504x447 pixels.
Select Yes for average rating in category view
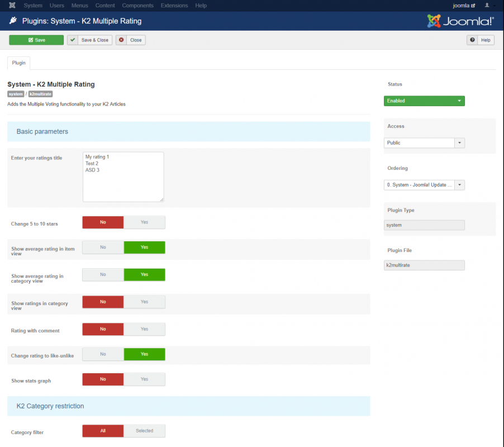144,275
